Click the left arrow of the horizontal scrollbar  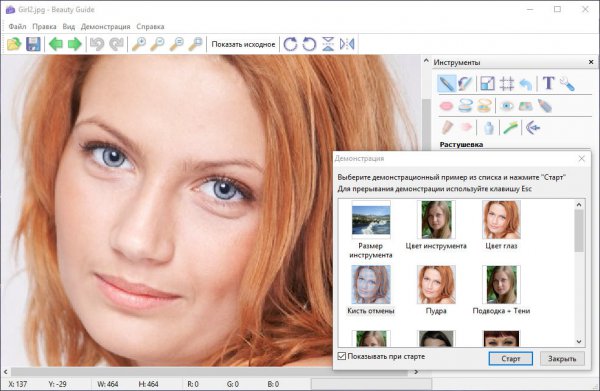pyautogui.click(x=5, y=371)
